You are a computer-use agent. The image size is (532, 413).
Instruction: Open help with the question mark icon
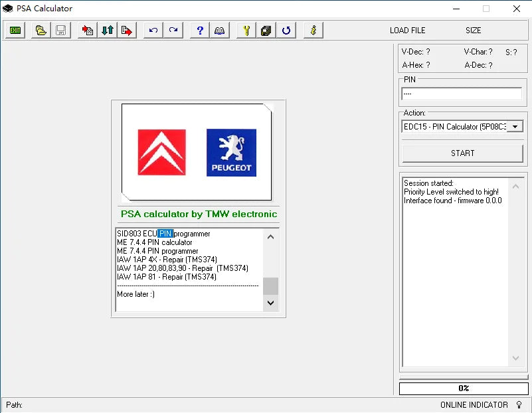[200, 31]
